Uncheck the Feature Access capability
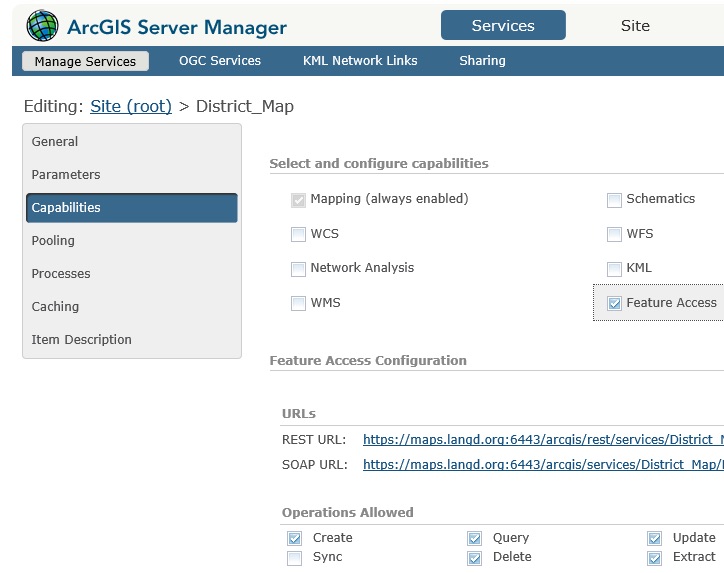The height and width of the screenshot is (573, 724). pos(614,303)
